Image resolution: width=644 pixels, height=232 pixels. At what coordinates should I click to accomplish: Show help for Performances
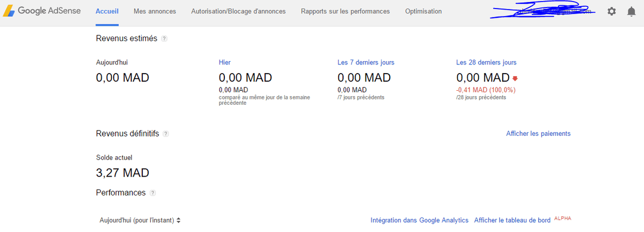(153, 193)
